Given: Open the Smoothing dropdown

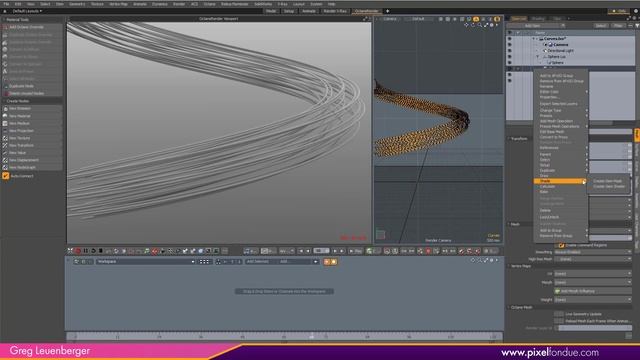Looking at the screenshot, I should [x=593, y=252].
